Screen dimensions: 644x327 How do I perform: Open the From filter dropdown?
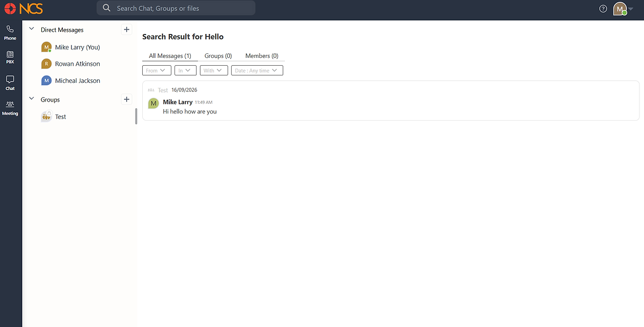(x=156, y=70)
